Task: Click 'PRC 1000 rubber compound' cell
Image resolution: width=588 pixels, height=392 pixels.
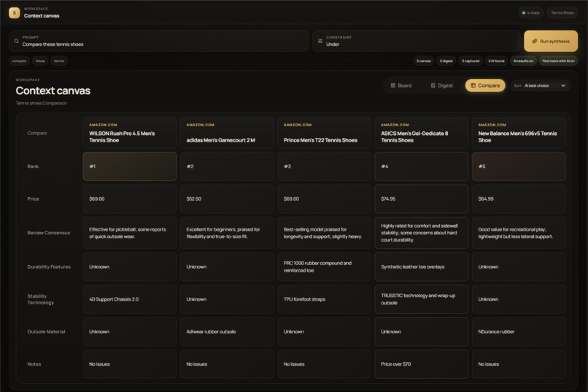Action: tap(324, 266)
